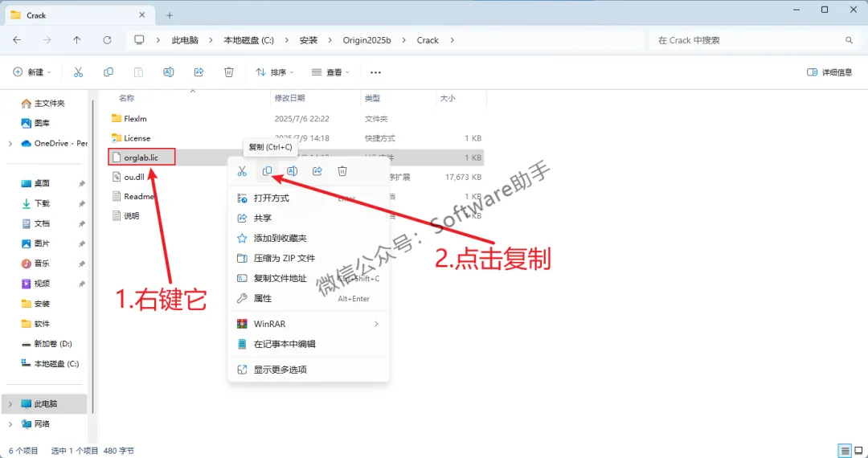Image resolution: width=868 pixels, height=458 pixels.
Task: Click the Rename icon in the context menu
Action: (x=293, y=171)
